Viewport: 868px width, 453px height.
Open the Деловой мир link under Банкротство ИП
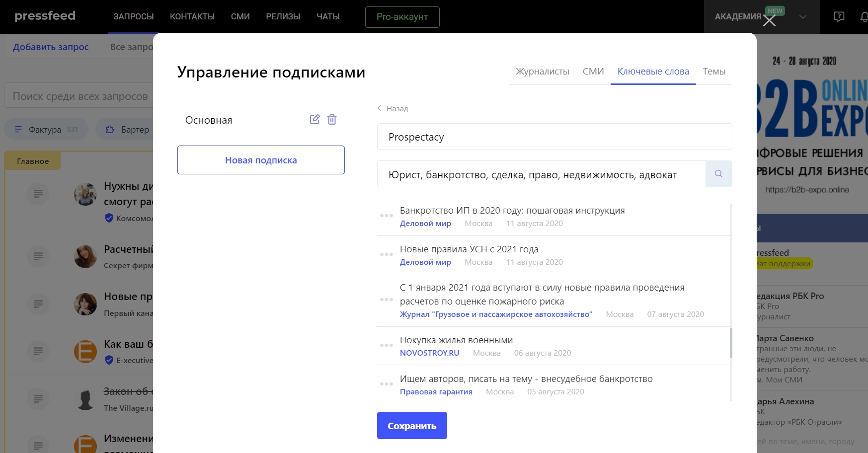425,224
